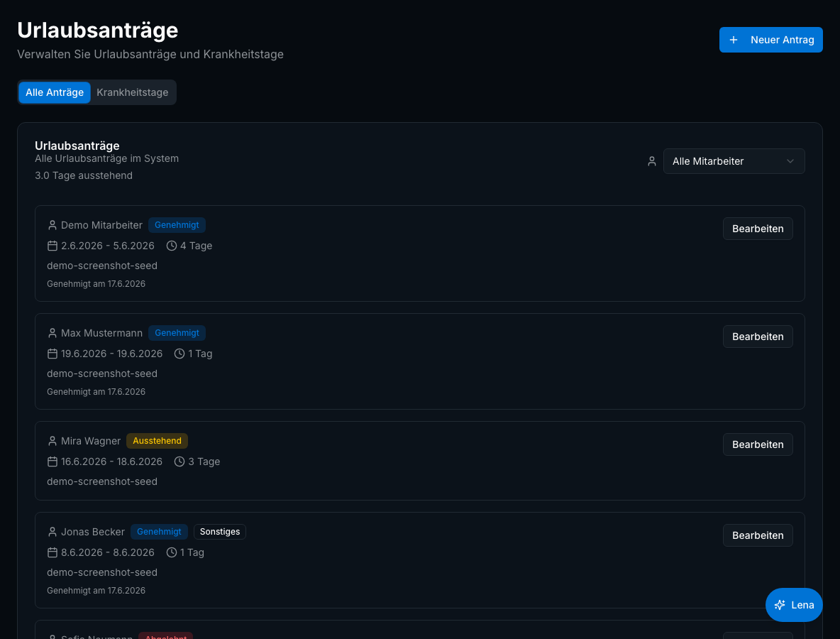Click calendar icon beside 19.6.2026 - 19.6.2026
Image resolution: width=840 pixels, height=639 pixels.
[52, 354]
